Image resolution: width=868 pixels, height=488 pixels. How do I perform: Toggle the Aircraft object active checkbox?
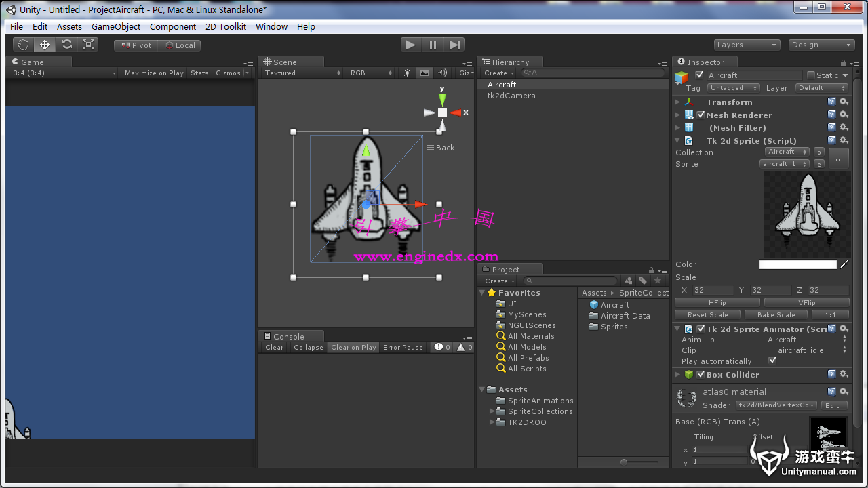(x=700, y=75)
